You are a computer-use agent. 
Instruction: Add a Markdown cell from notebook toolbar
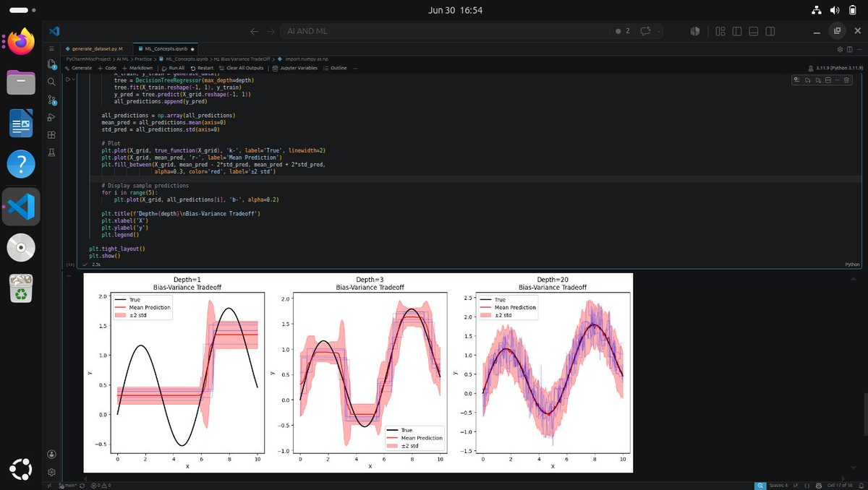pyautogui.click(x=137, y=68)
